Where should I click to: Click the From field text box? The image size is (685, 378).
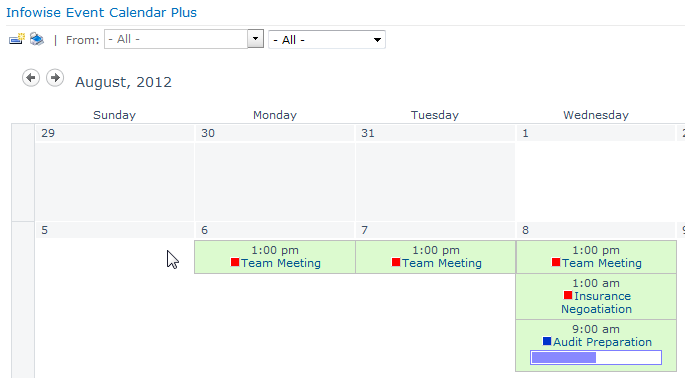point(176,39)
